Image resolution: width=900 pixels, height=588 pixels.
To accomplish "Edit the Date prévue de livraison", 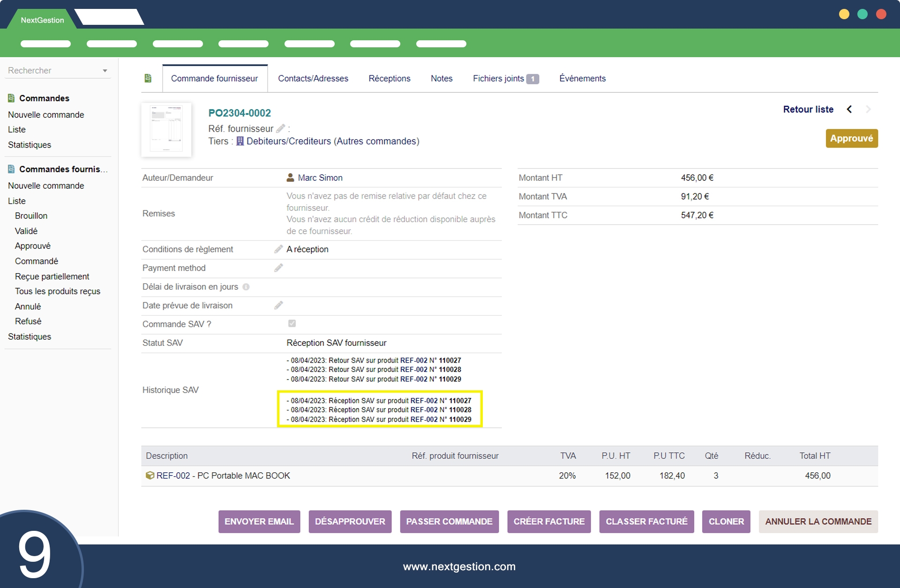I will pos(278,305).
